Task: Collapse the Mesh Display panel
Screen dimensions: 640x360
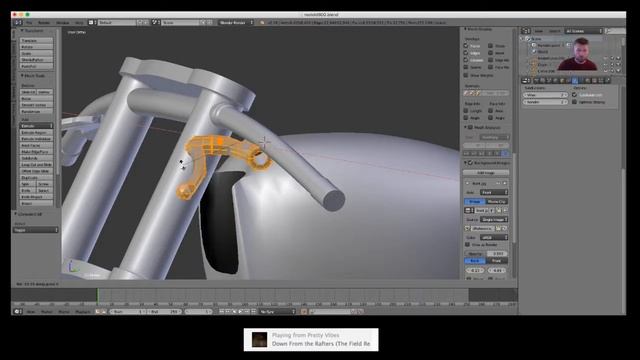Action: (465, 29)
